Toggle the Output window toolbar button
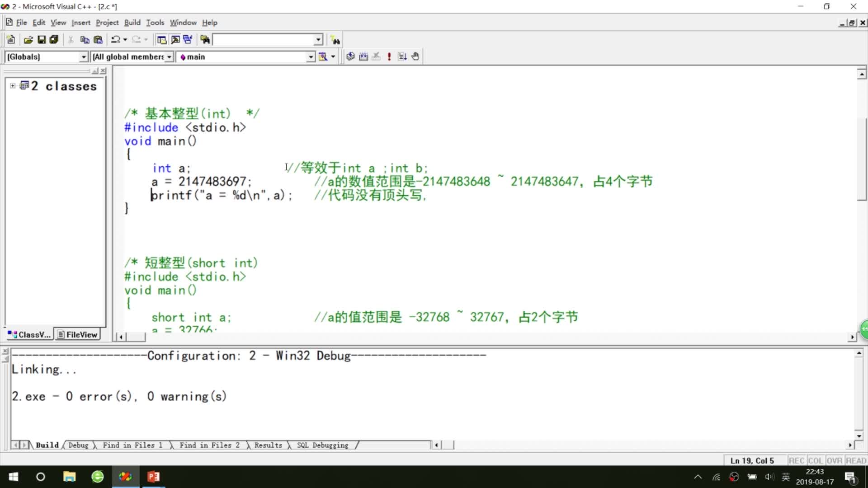This screenshot has height=488, width=868. click(x=175, y=40)
